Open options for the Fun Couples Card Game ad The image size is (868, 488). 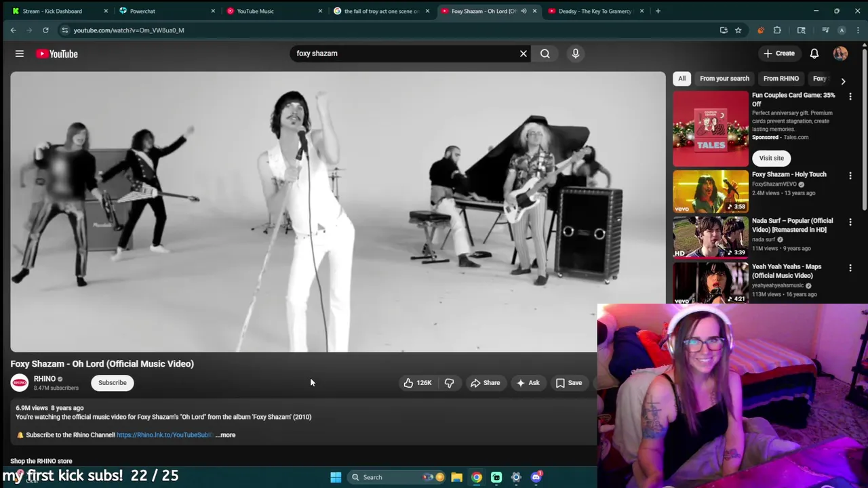pyautogui.click(x=850, y=96)
